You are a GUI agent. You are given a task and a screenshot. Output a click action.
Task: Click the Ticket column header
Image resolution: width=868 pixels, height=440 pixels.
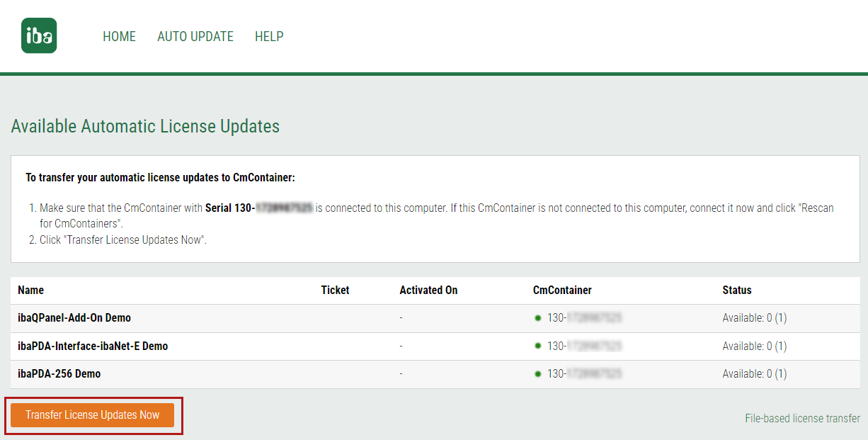click(x=335, y=290)
